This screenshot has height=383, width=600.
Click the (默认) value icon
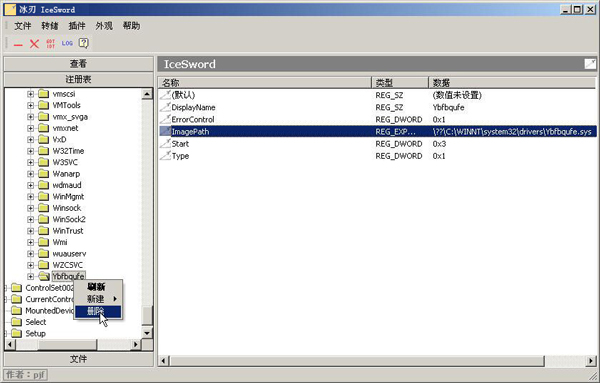pos(165,95)
